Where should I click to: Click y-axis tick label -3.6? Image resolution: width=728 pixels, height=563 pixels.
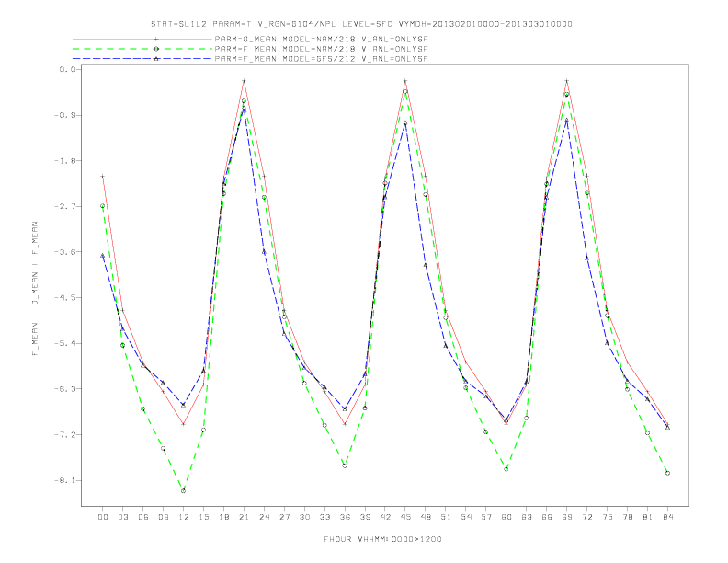coord(65,252)
